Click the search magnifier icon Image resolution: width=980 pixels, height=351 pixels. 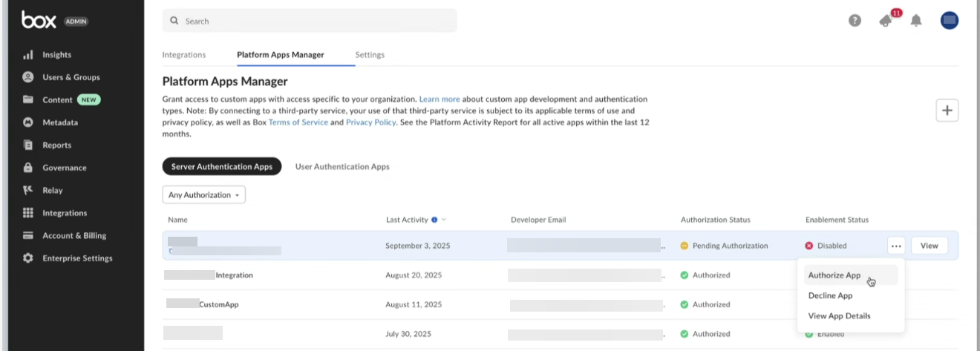[174, 21]
